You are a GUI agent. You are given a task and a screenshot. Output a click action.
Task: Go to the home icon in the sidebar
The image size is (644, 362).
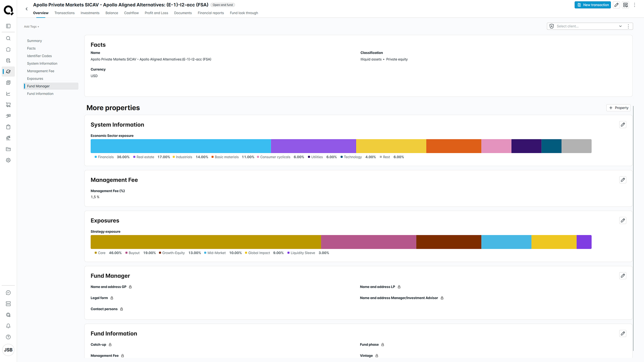point(8,49)
